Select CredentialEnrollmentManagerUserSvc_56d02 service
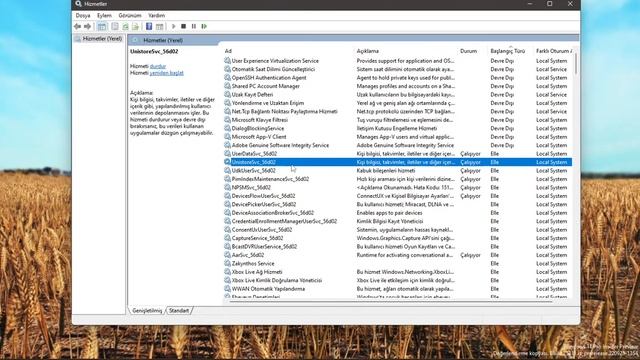 point(284,221)
